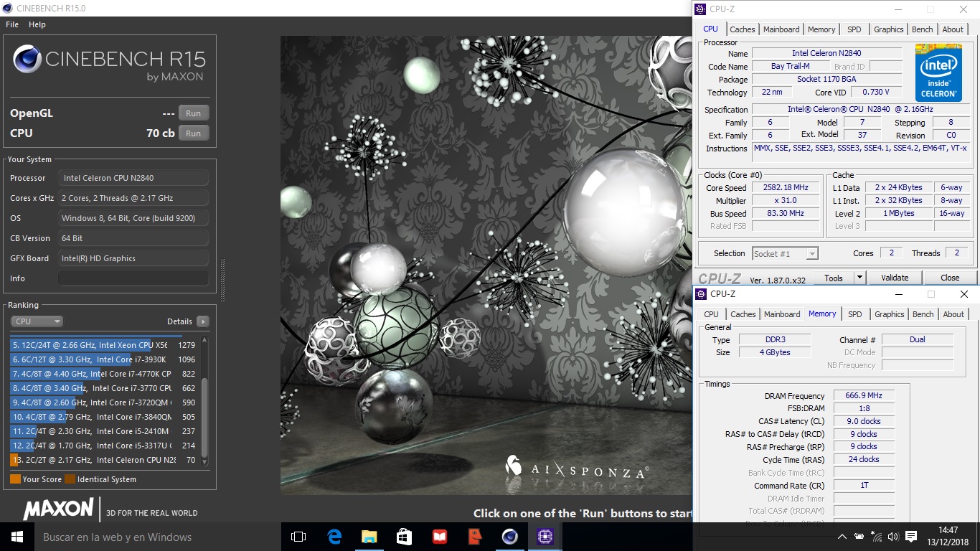Open the orange document app on taskbar
Image resolution: width=980 pixels, height=551 pixels.
(474, 537)
